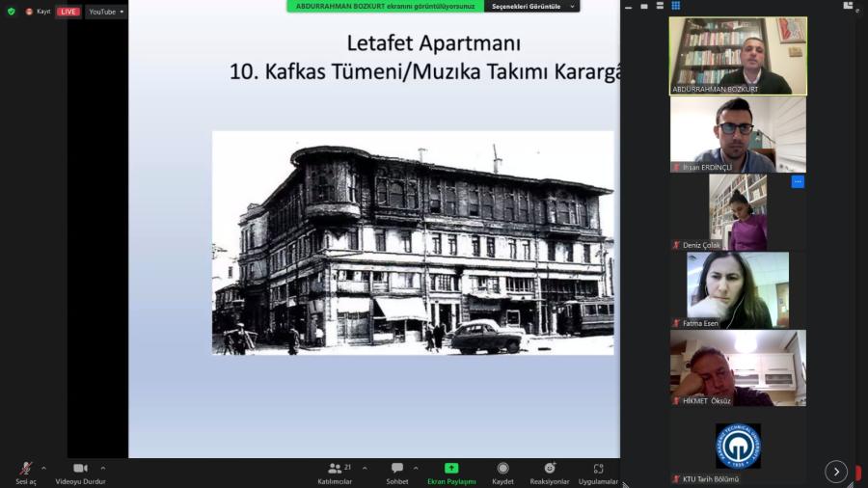Image resolution: width=868 pixels, height=488 pixels.
Task: Unmute microphone with Sesi aç button
Action: (25, 474)
